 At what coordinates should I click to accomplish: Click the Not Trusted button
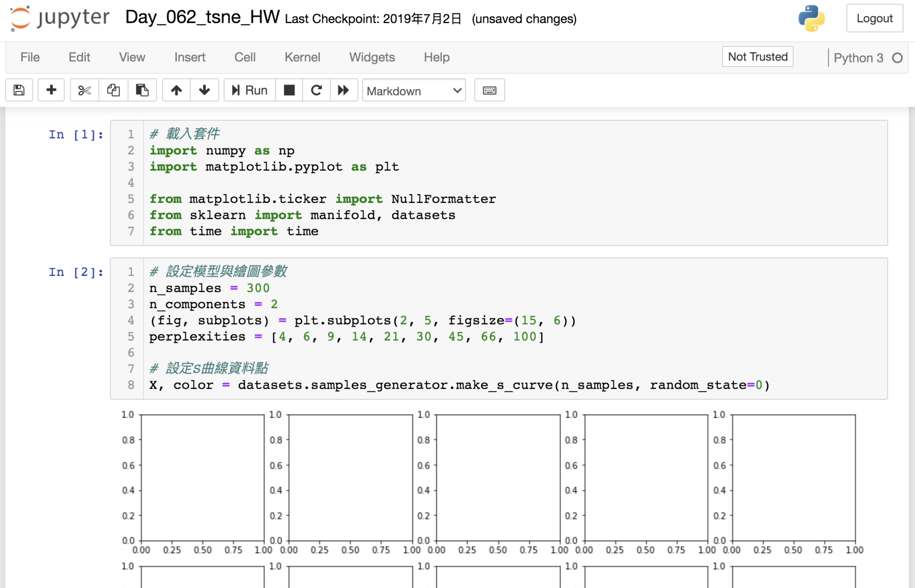tap(757, 57)
